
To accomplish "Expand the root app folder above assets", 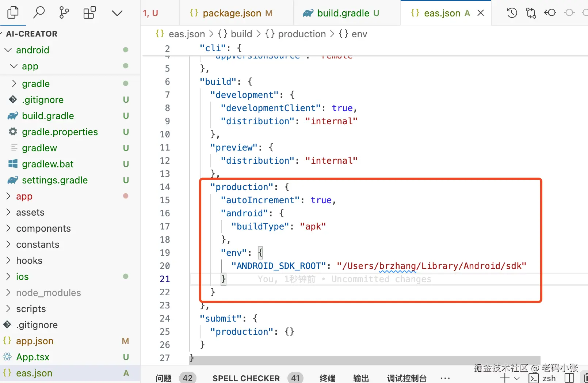I will click(70, 196).
